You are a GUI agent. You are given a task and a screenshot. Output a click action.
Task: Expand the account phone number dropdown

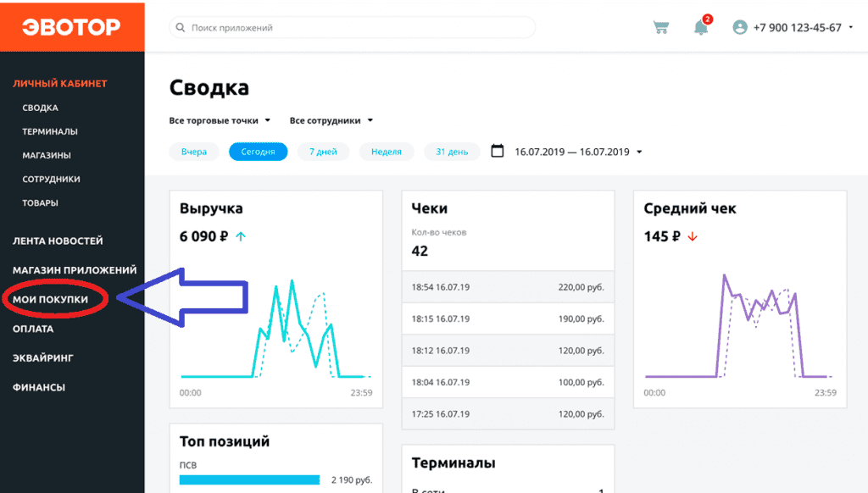(x=851, y=27)
